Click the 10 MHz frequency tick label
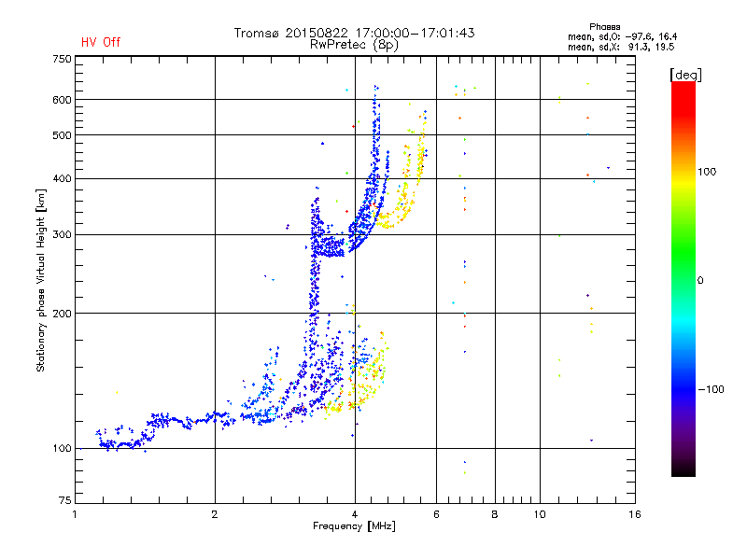The height and width of the screenshot is (560, 747). [540, 514]
